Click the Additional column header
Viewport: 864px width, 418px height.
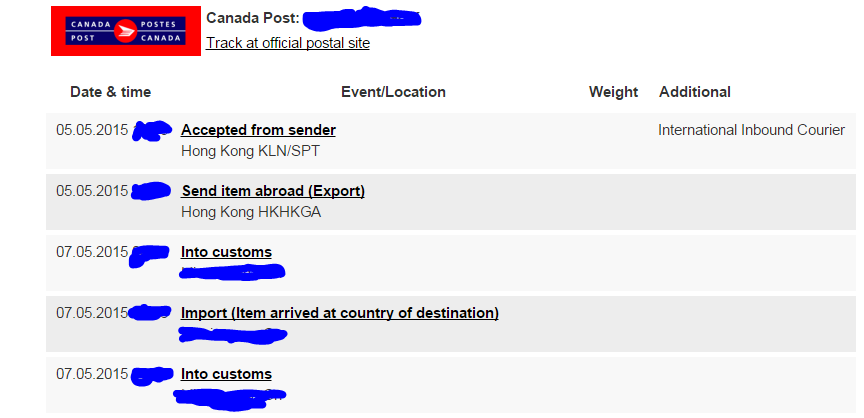pos(695,92)
